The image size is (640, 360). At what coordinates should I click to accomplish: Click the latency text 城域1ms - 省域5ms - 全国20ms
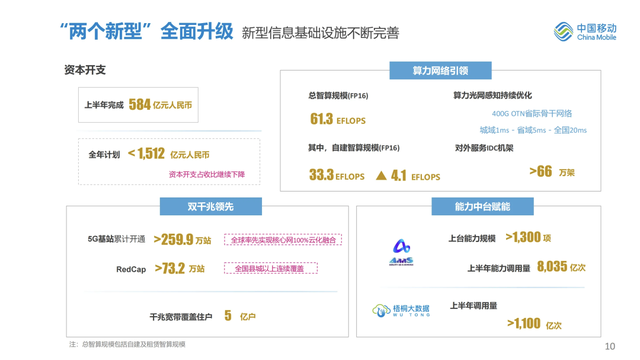(533, 130)
